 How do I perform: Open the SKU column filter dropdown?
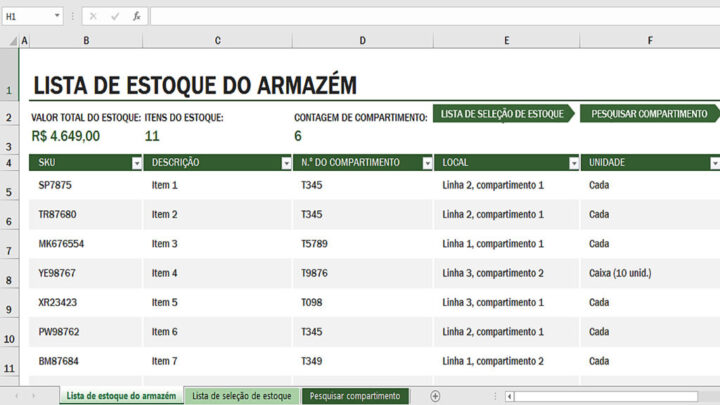(x=137, y=163)
